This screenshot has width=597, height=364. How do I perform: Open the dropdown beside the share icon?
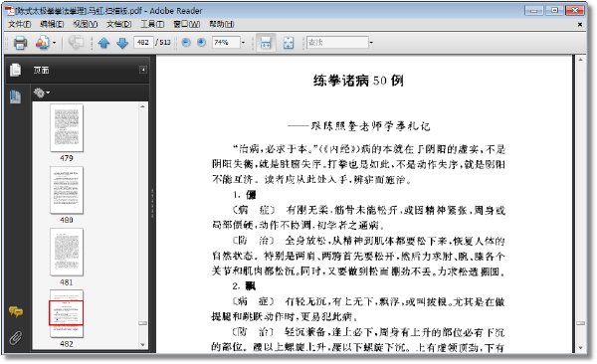point(54,43)
